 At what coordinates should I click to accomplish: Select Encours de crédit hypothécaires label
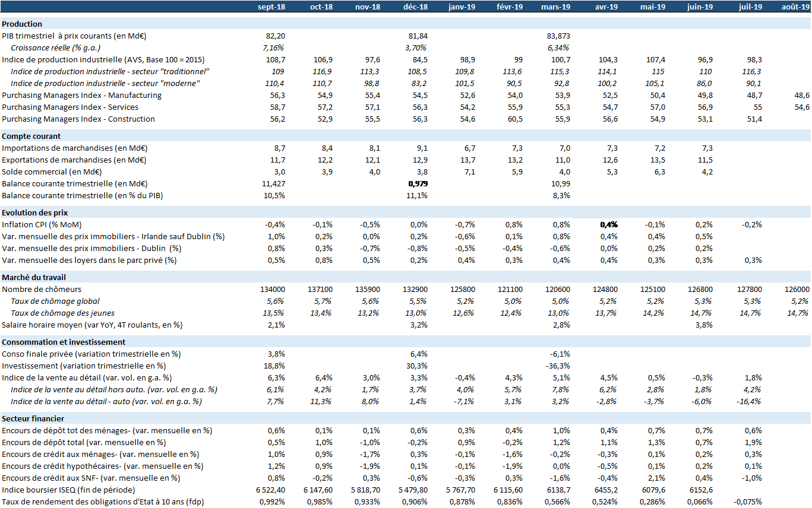102,466
